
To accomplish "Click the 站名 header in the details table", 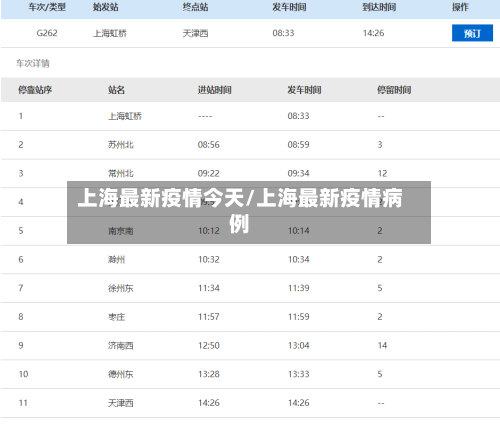I will (x=116, y=90).
